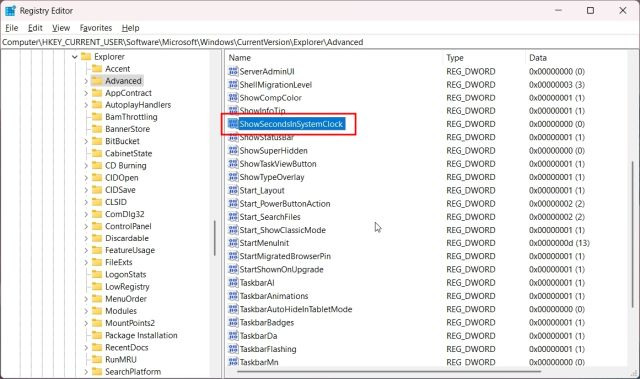Open the View menu
640x379 pixels.
[x=61, y=28]
